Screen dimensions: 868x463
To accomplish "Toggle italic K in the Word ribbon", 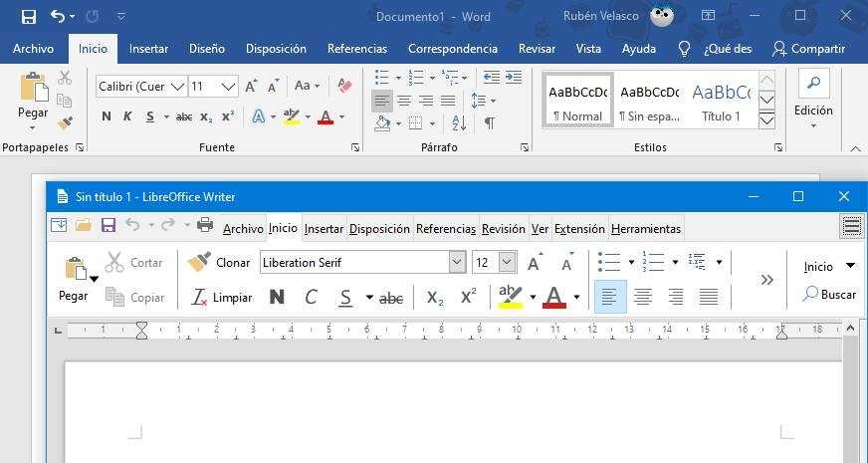I will 127,116.
